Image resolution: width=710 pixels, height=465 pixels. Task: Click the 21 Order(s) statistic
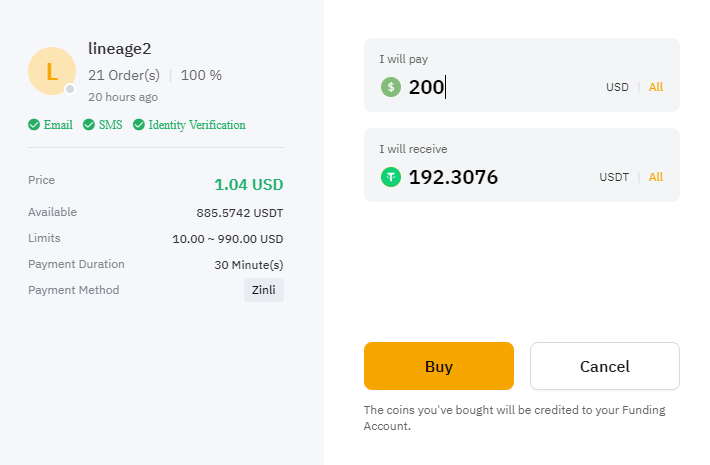click(124, 75)
